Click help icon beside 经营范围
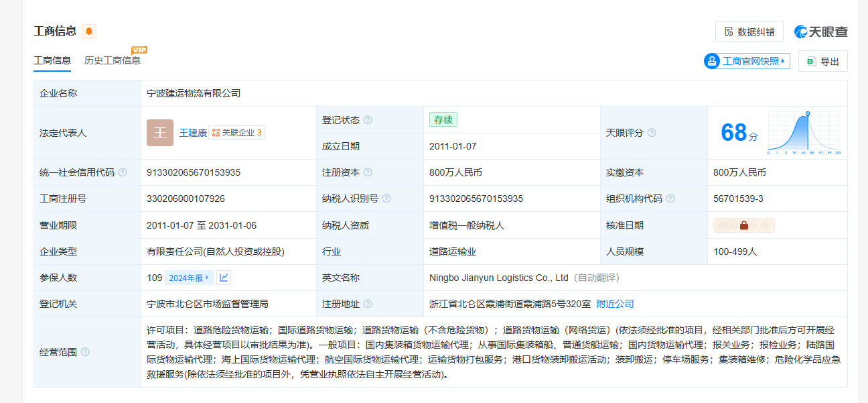 coord(85,352)
